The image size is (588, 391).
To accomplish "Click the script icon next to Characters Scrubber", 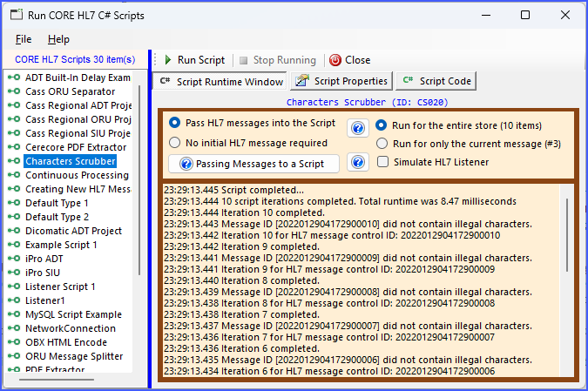I will click(14, 161).
